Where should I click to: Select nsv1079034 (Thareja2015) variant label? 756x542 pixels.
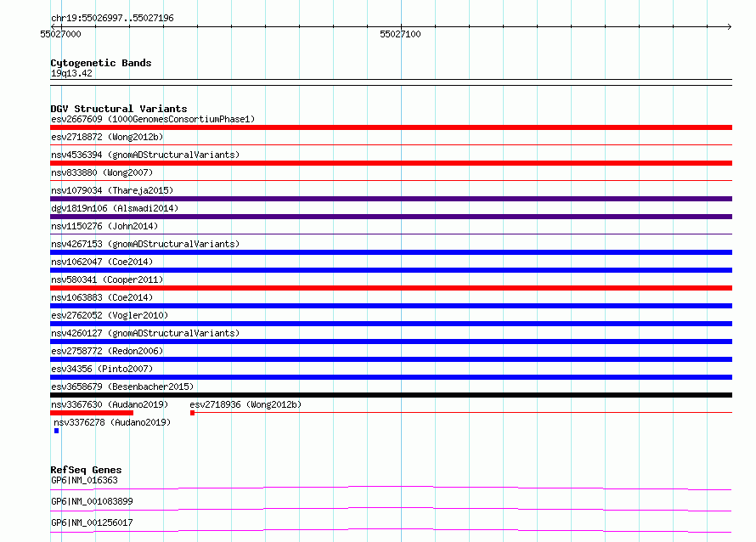[112, 190]
